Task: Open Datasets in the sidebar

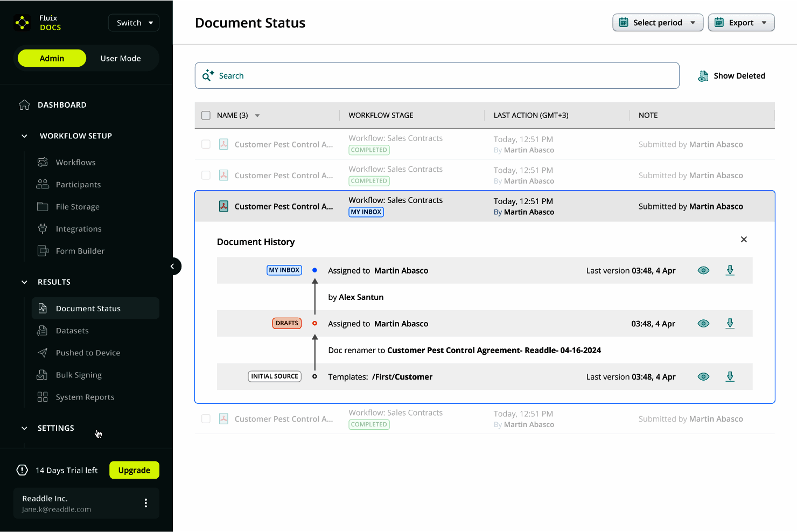Action: point(72,331)
